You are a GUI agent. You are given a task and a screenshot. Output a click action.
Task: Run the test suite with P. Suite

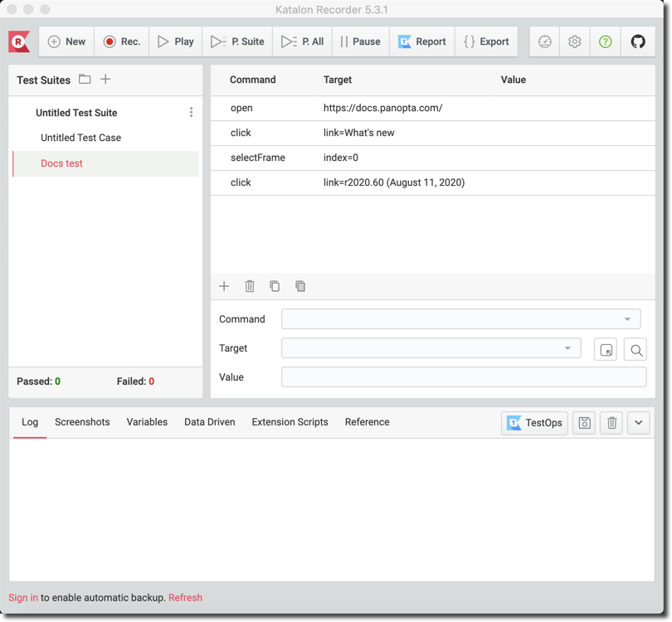[x=237, y=41]
